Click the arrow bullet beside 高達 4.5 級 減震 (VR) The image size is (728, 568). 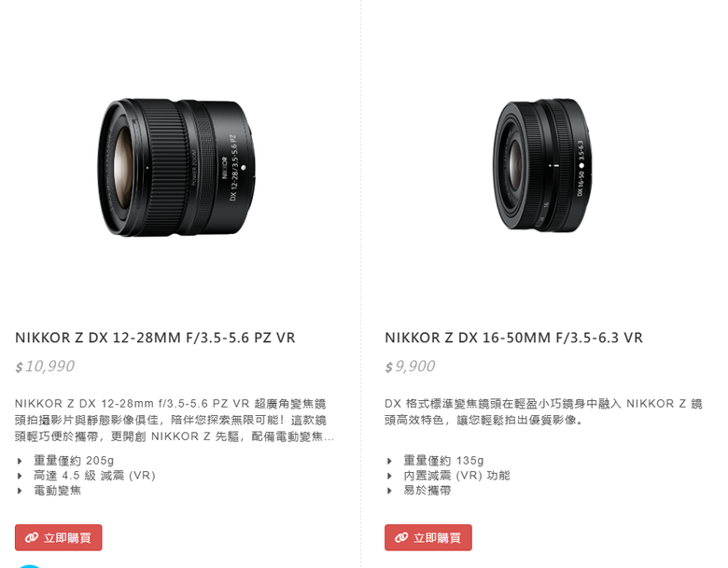20,476
